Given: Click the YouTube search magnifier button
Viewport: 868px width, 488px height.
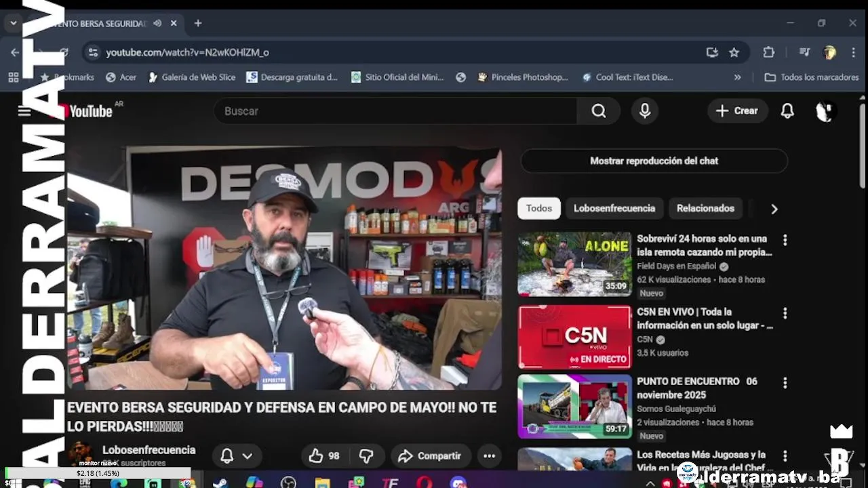Looking at the screenshot, I should pyautogui.click(x=599, y=111).
